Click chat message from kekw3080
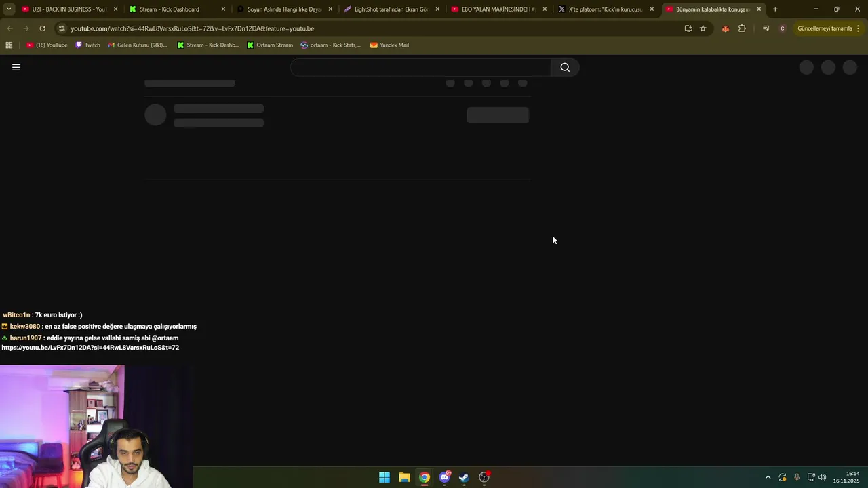Viewport: 868px width, 488px height. tap(99, 327)
